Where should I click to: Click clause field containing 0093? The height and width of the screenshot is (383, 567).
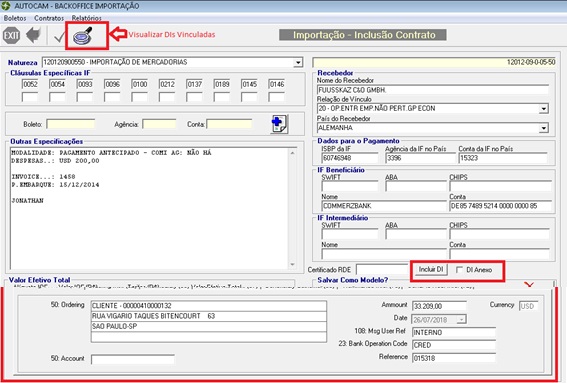[x=85, y=84]
